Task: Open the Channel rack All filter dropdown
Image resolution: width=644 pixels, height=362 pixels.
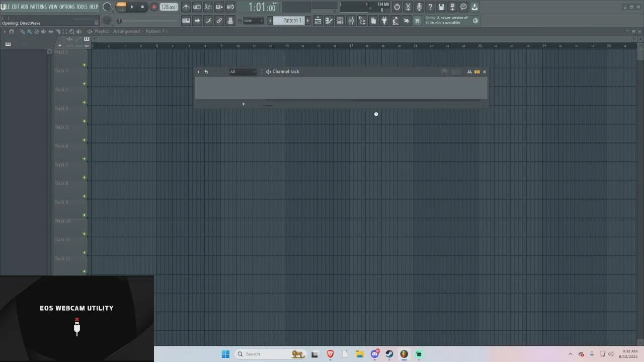Action: 243,72
